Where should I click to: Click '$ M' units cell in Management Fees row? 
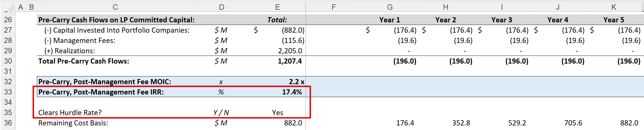coord(221,40)
